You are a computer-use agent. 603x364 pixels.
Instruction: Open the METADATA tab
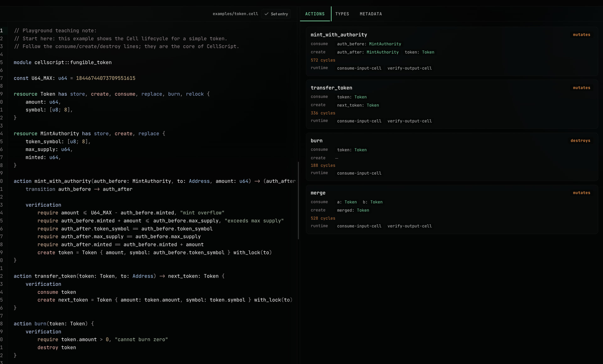[x=371, y=14]
